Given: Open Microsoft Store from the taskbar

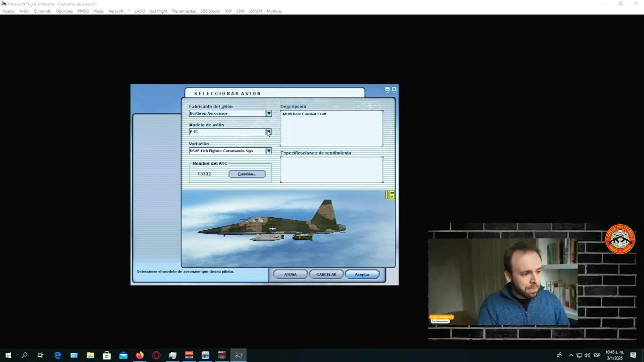Looking at the screenshot, I should (x=107, y=355).
